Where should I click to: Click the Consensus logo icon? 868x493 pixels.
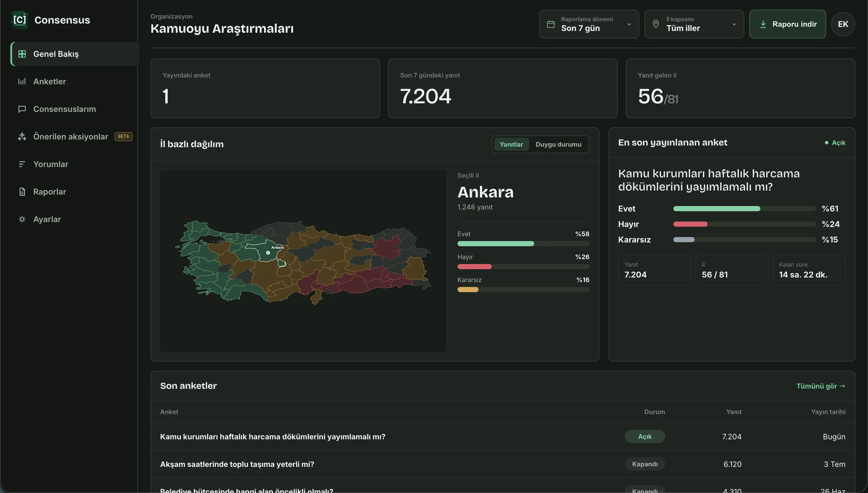(x=20, y=20)
